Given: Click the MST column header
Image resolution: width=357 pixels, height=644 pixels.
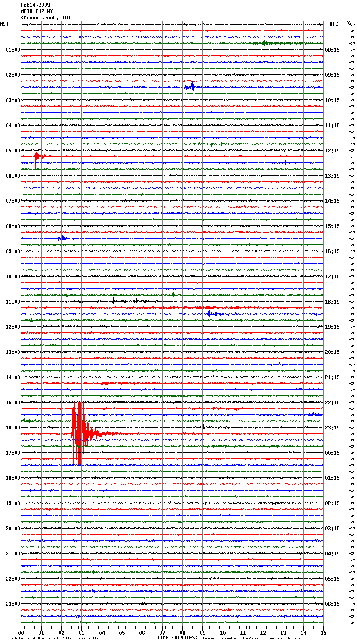Looking at the screenshot, I should click(x=4, y=24).
